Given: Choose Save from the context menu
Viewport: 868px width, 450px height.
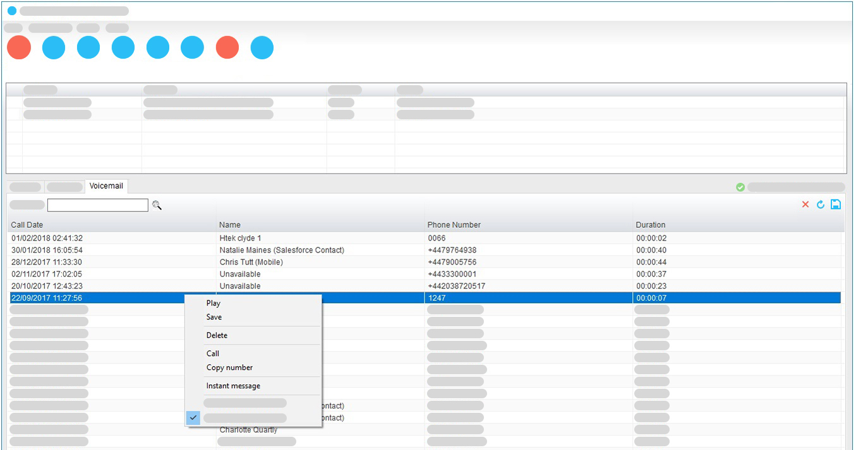Looking at the screenshot, I should [x=214, y=317].
